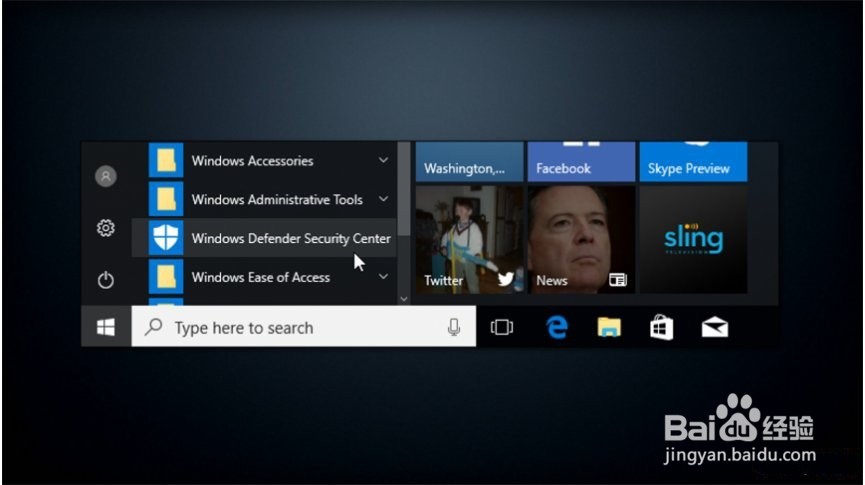
Task: Click the Windows Administrative Tools folder icon
Action: (166, 199)
